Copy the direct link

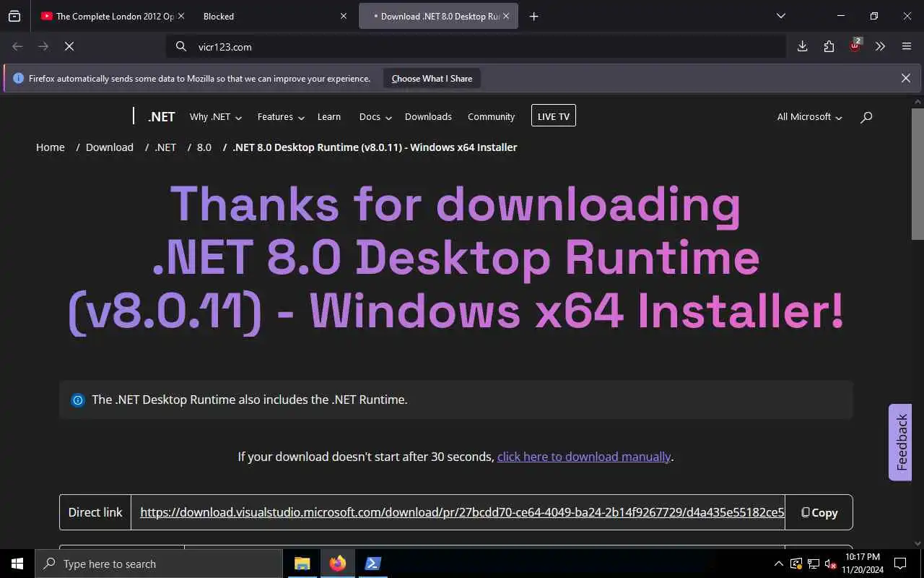pyautogui.click(x=819, y=512)
